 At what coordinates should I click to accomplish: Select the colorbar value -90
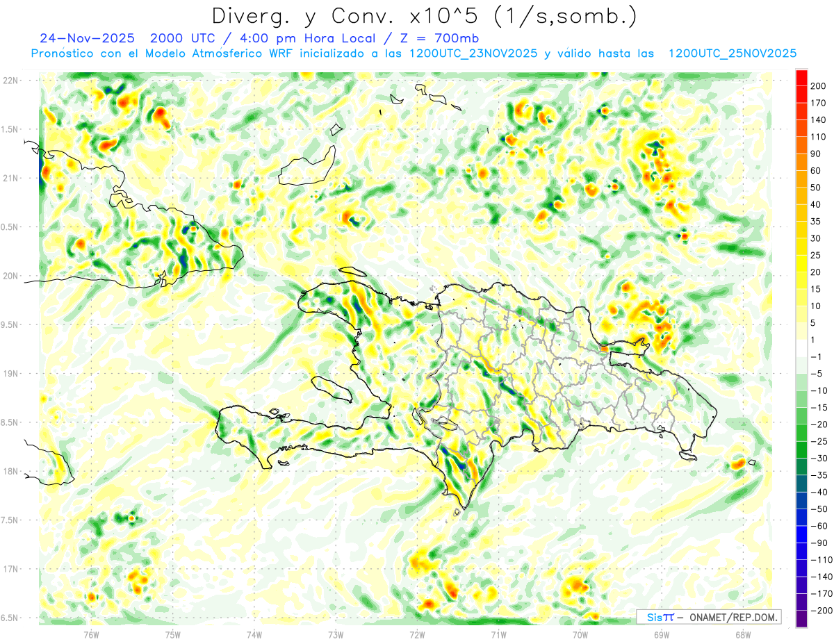point(820,543)
